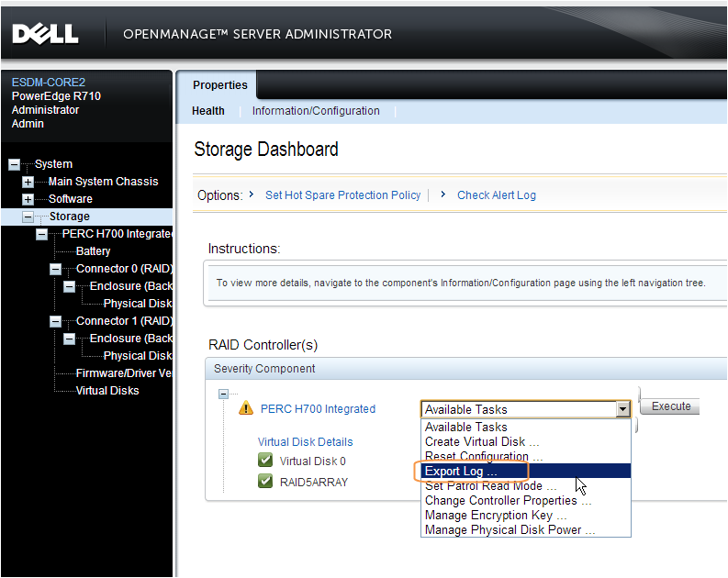Switch to the Health subtab
728x578 pixels.
click(208, 111)
